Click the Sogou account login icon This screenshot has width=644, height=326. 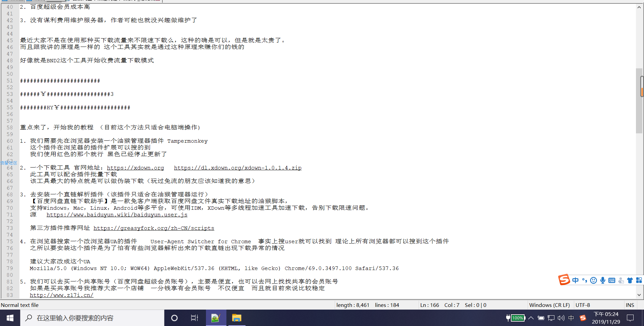[621, 280]
